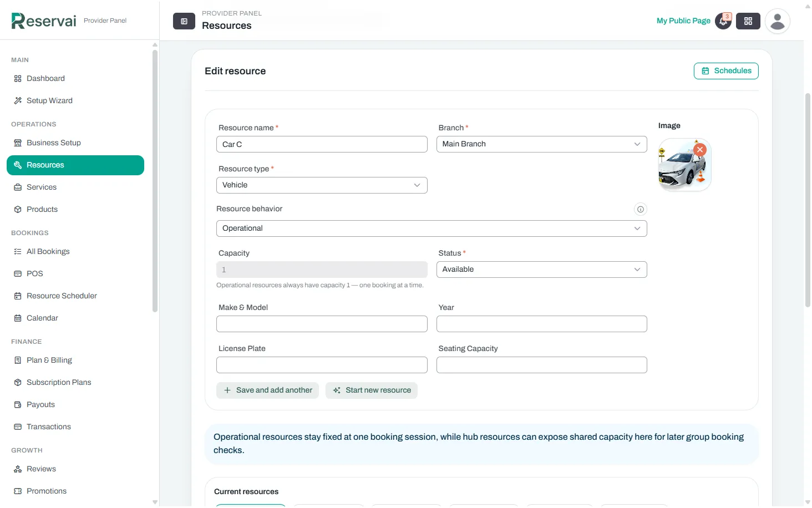This screenshot has width=812, height=508.
Task: Click the Calendar sidebar icon
Action: coord(18,318)
